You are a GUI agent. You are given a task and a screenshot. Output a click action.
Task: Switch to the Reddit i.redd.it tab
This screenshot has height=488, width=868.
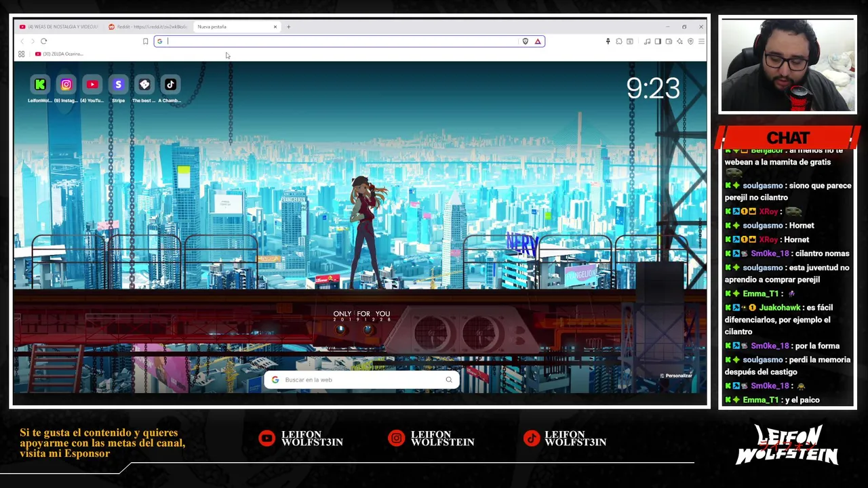pyautogui.click(x=148, y=26)
